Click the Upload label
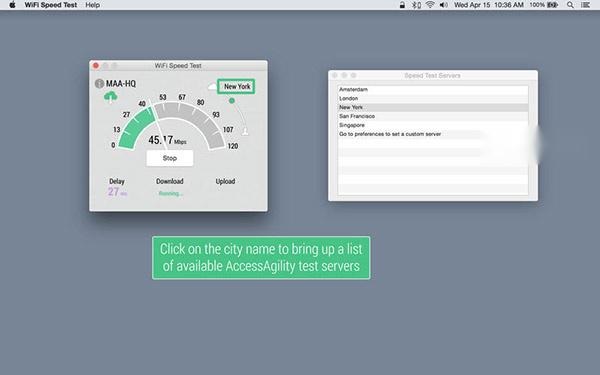The width and height of the screenshot is (600, 375). pos(225,181)
